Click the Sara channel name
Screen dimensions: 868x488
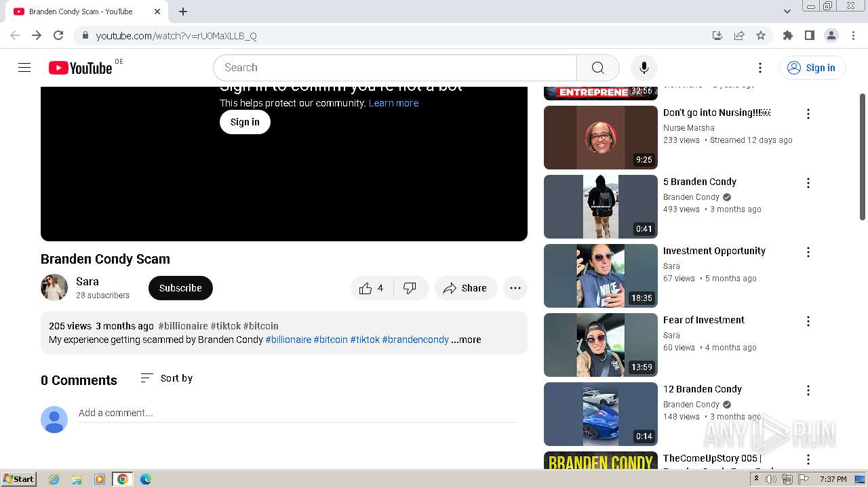87,281
